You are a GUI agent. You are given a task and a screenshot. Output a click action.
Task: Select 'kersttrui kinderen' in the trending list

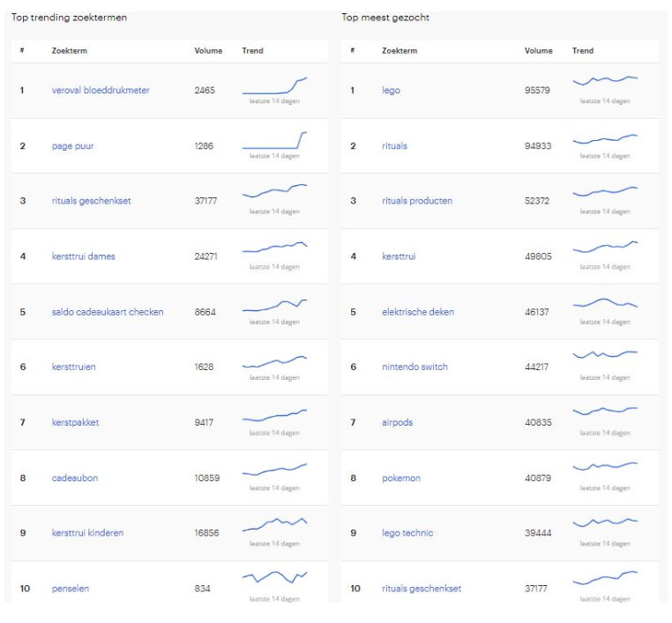point(87,533)
